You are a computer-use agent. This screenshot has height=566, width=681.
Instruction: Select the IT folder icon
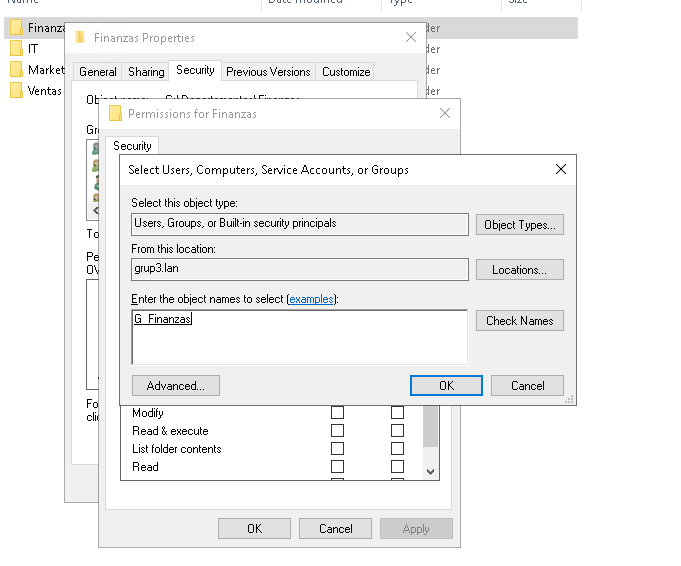pyautogui.click(x=16, y=49)
